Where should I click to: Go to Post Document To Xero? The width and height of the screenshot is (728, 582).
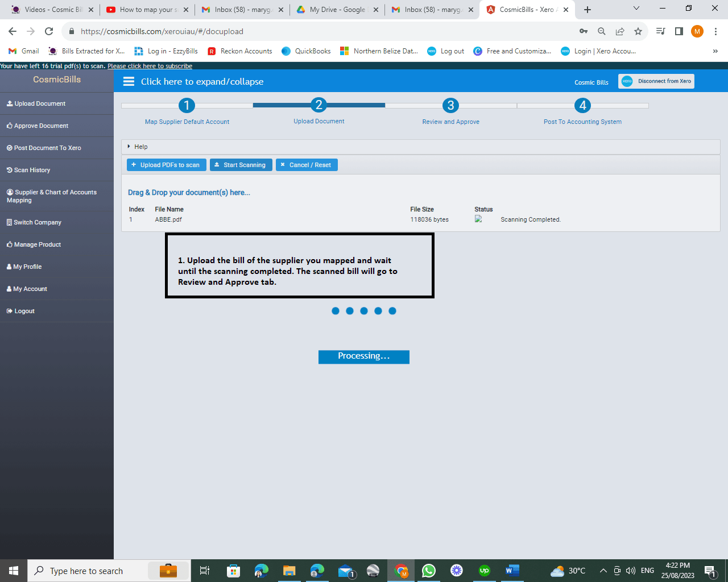(57, 148)
